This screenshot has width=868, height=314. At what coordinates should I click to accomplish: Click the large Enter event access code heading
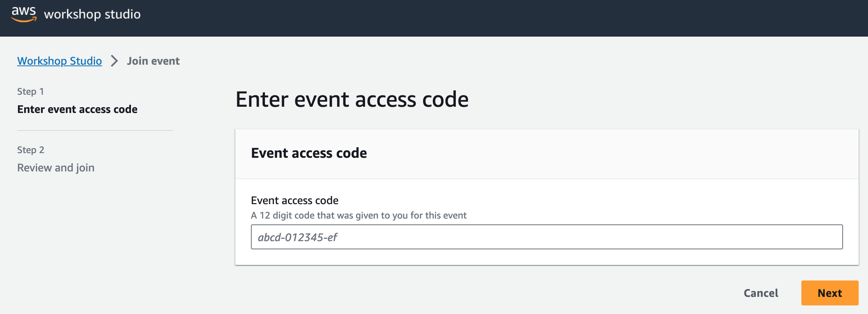click(x=352, y=100)
